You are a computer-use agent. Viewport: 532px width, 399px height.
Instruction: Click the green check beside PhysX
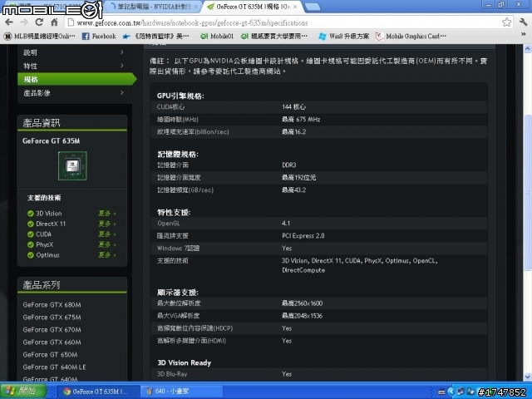[31, 244]
